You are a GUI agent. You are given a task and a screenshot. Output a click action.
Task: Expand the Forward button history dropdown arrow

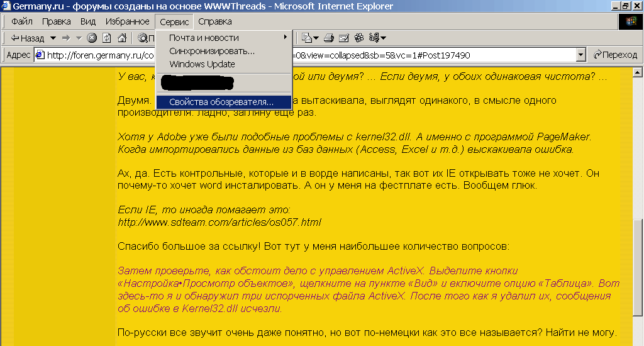click(79, 38)
